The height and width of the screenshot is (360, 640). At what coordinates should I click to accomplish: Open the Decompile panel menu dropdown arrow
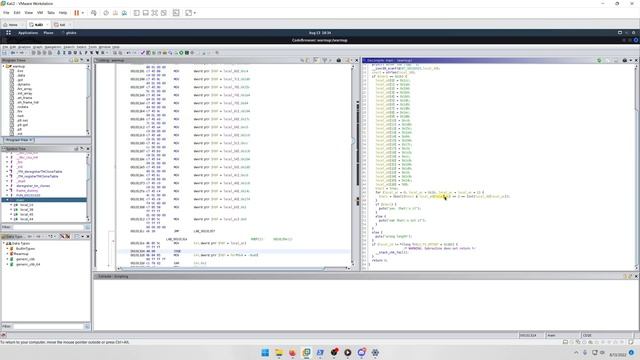coord(631,60)
